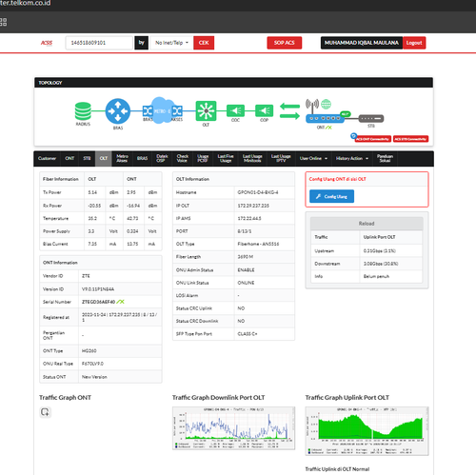Click the Config Ulang ONT di sisi OLT heading
Screen dimensions: 476x475
coord(338,179)
